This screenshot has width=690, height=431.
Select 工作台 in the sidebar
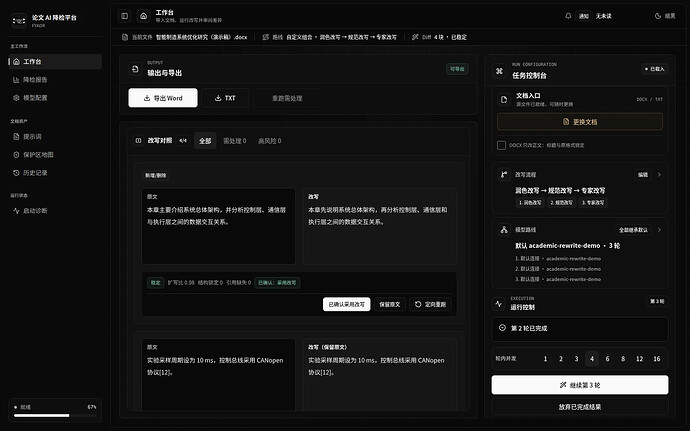(x=55, y=62)
